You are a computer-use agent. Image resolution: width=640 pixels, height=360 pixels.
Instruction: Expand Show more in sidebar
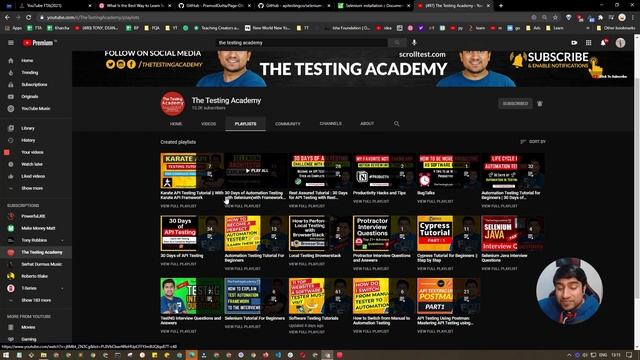click(36, 188)
